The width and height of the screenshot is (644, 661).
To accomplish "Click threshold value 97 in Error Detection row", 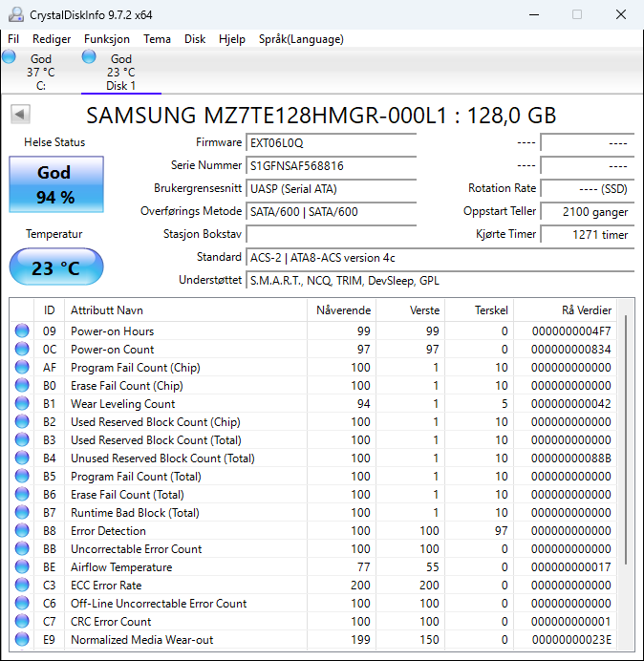I will [501, 531].
